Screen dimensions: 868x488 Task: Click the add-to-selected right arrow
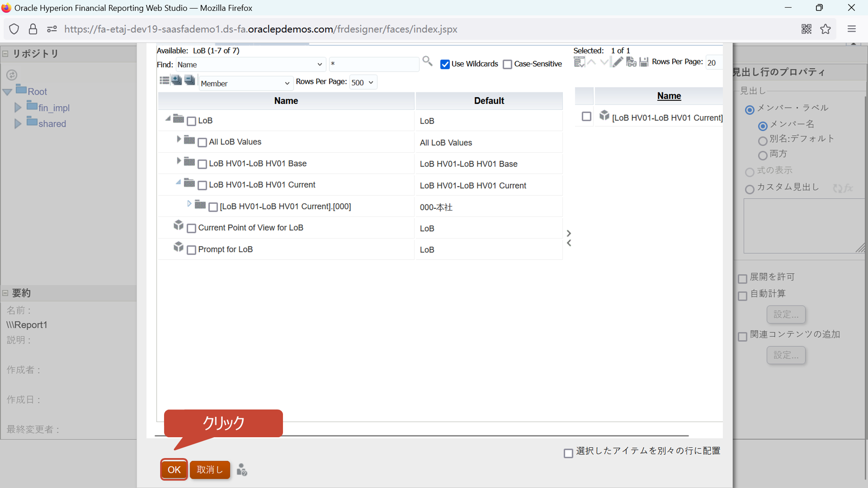click(569, 233)
